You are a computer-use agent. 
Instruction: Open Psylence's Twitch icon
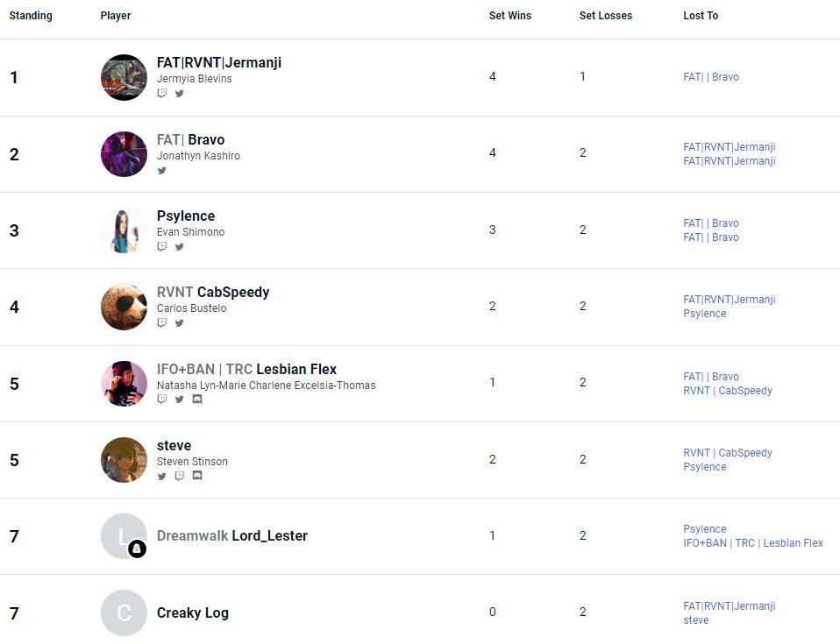[x=162, y=246]
